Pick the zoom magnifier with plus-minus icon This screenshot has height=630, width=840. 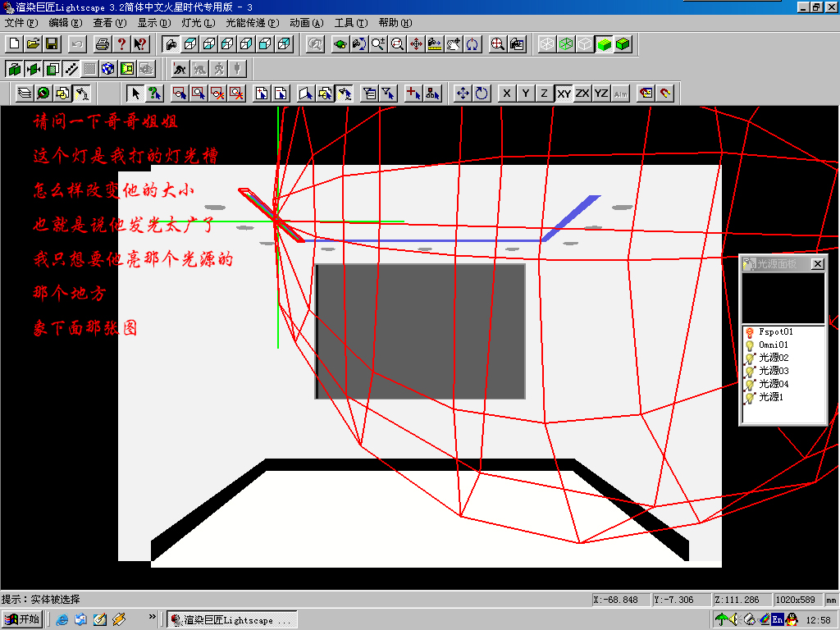[377, 44]
